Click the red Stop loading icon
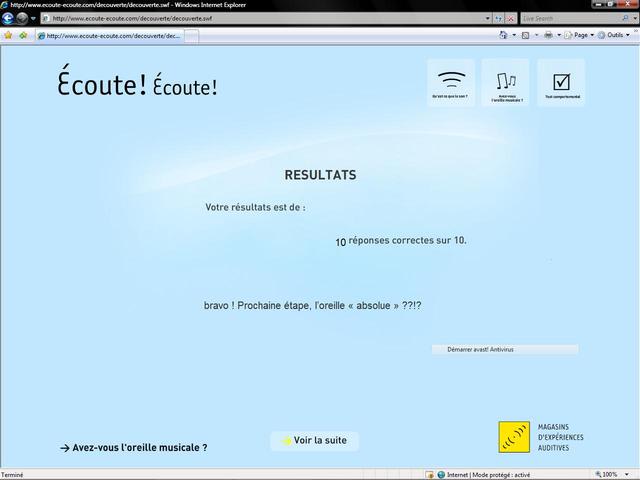This screenshot has width=640, height=480. 510,18
